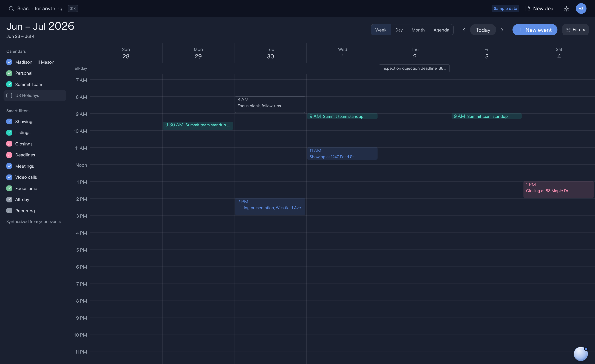This screenshot has height=364, width=595.
Task: Toggle Recurring smart filter
Action: point(9,211)
